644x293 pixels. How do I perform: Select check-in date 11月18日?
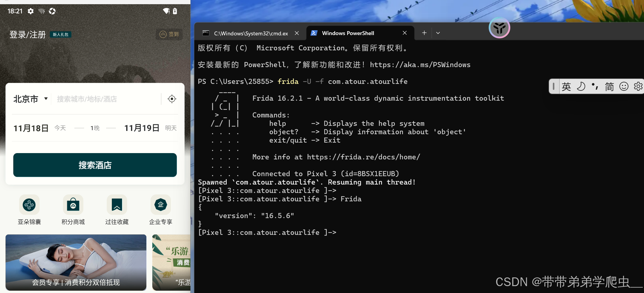click(x=31, y=128)
